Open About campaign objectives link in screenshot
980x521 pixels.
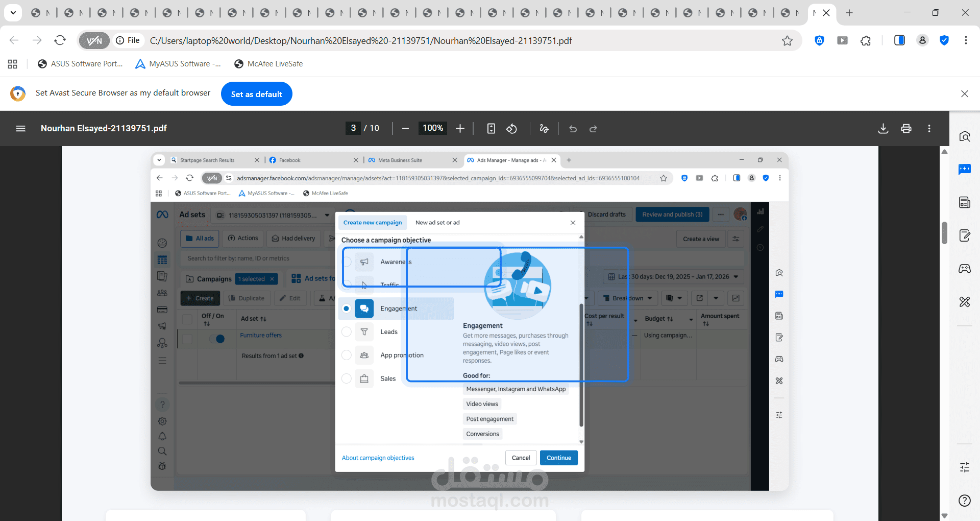point(378,458)
